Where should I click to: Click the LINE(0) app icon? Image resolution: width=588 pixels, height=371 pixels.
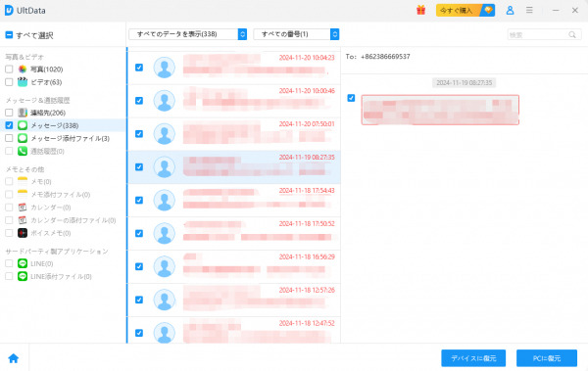(23, 263)
